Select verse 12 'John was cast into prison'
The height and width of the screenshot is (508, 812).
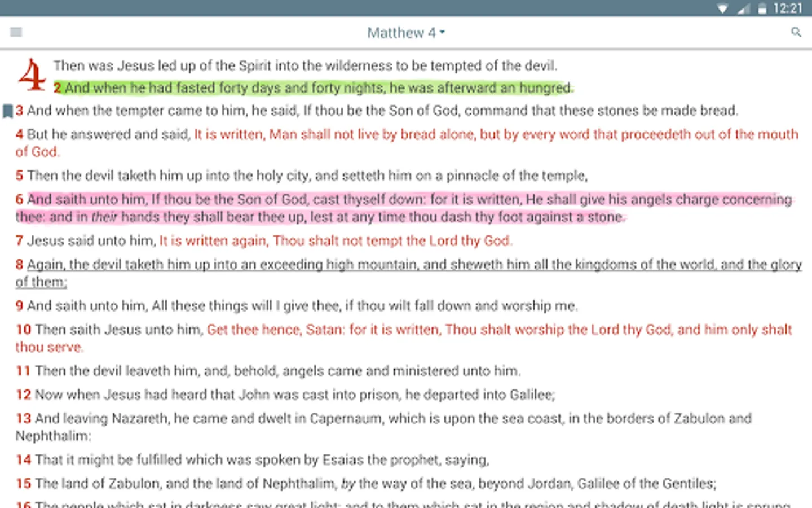pos(285,394)
